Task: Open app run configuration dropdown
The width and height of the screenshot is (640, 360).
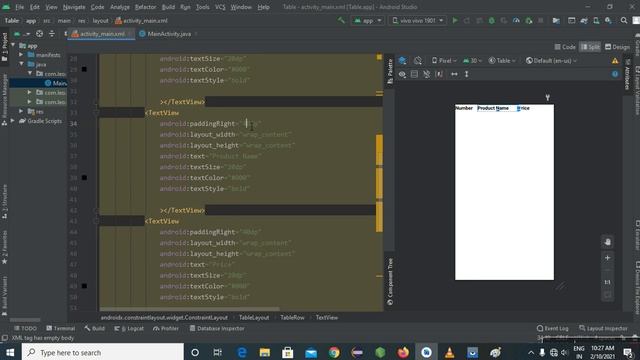Action: tap(368, 20)
